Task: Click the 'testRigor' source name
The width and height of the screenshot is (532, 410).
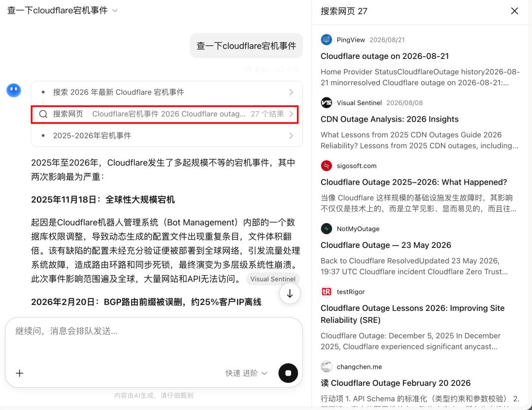Action: coord(351,292)
